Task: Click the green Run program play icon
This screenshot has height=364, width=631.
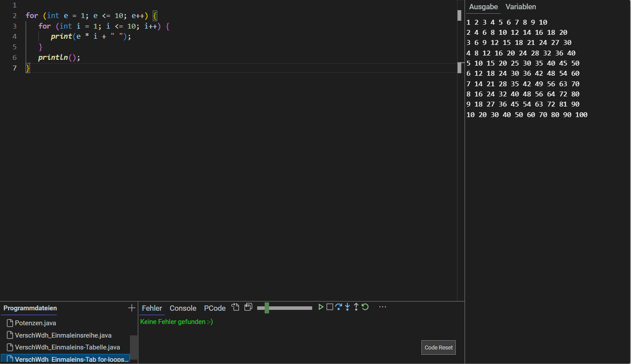Action: click(321, 307)
